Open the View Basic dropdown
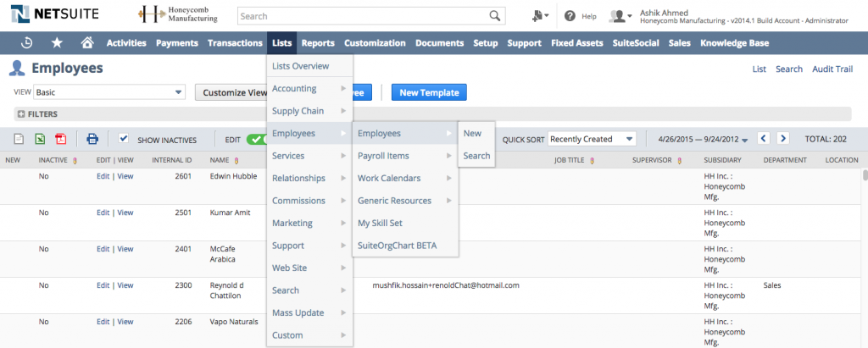This screenshot has height=348, width=868. point(108,92)
